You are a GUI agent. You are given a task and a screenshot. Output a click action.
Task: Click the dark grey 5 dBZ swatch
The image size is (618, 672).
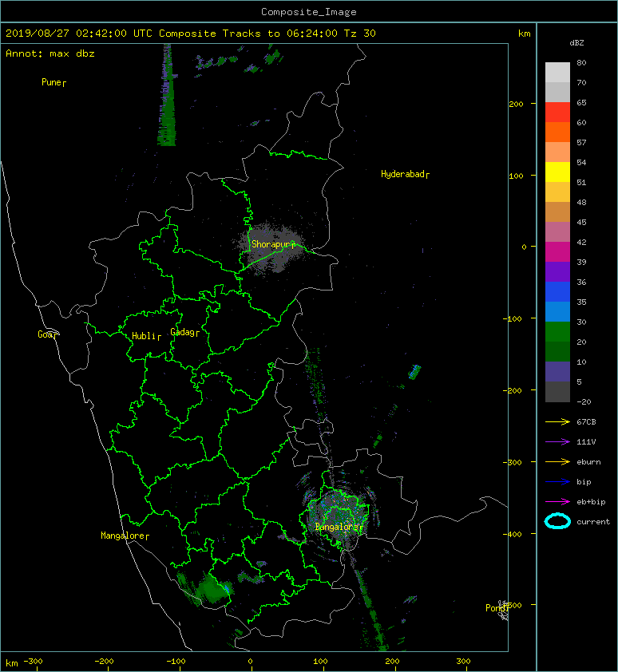[557, 391]
